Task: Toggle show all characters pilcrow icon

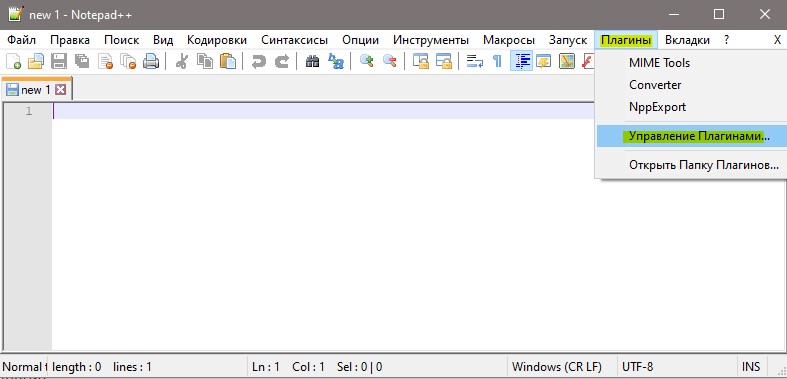Action: [497, 61]
